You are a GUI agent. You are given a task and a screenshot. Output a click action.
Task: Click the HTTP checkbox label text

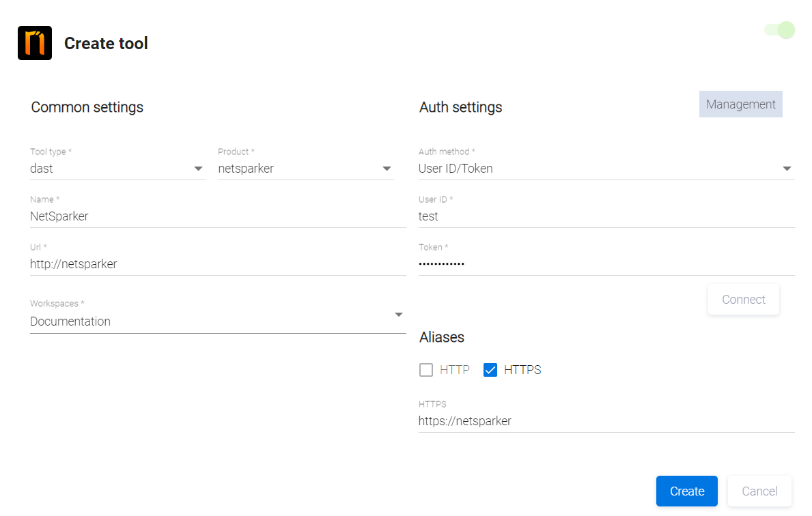[455, 370]
